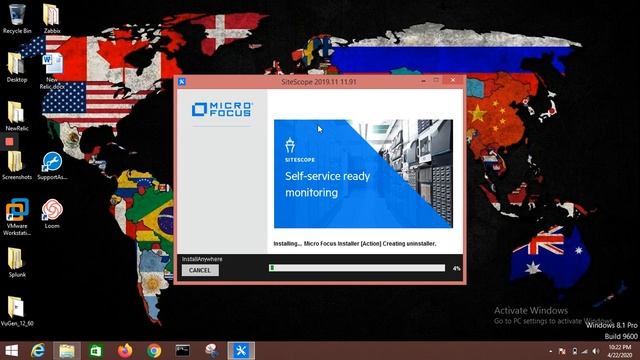Show hidden system tray icons
The height and width of the screenshot is (360, 640).
pos(551,351)
